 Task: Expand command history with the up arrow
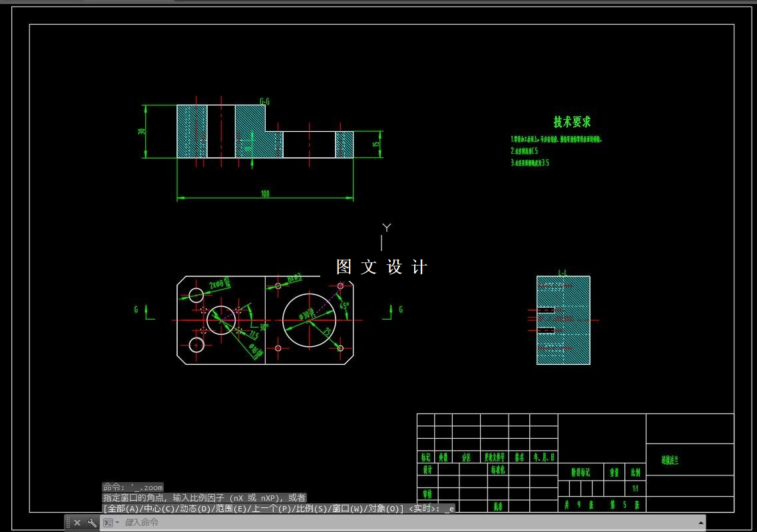[700, 522]
